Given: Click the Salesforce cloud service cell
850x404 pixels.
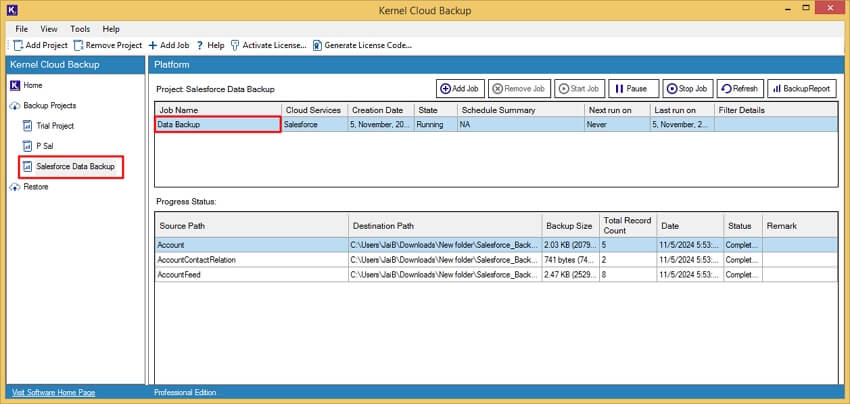Looking at the screenshot, I should (x=314, y=124).
